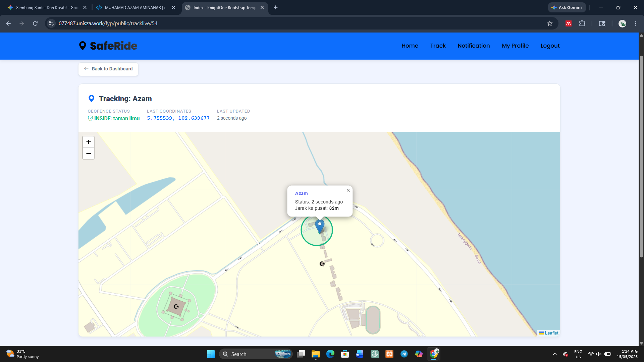The width and height of the screenshot is (644, 362).
Task: Click the Azam title in map popup
Action: [x=301, y=193]
